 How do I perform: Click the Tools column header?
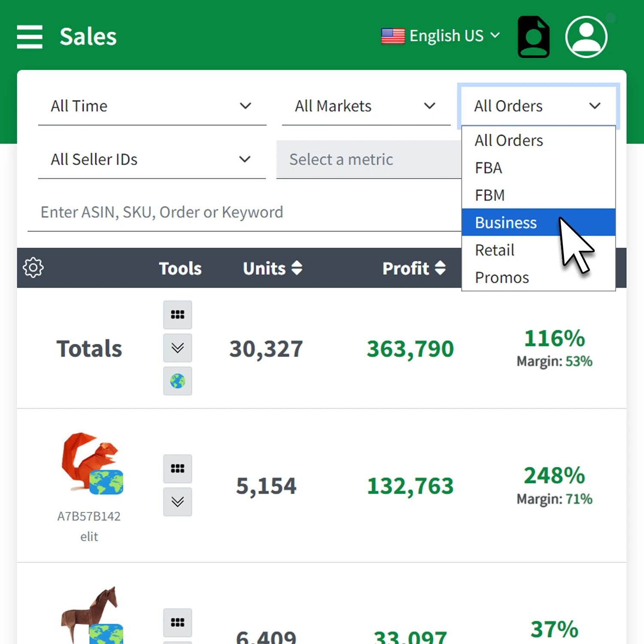tap(180, 268)
